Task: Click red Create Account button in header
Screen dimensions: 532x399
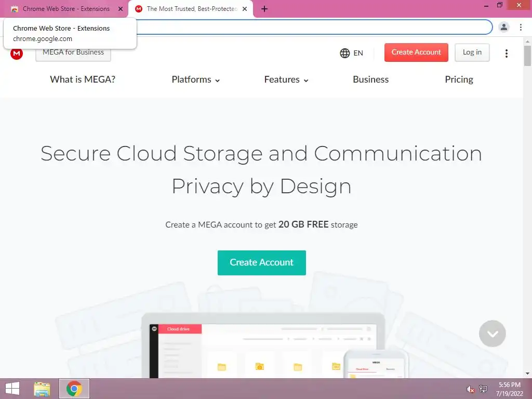Action: pos(416,52)
